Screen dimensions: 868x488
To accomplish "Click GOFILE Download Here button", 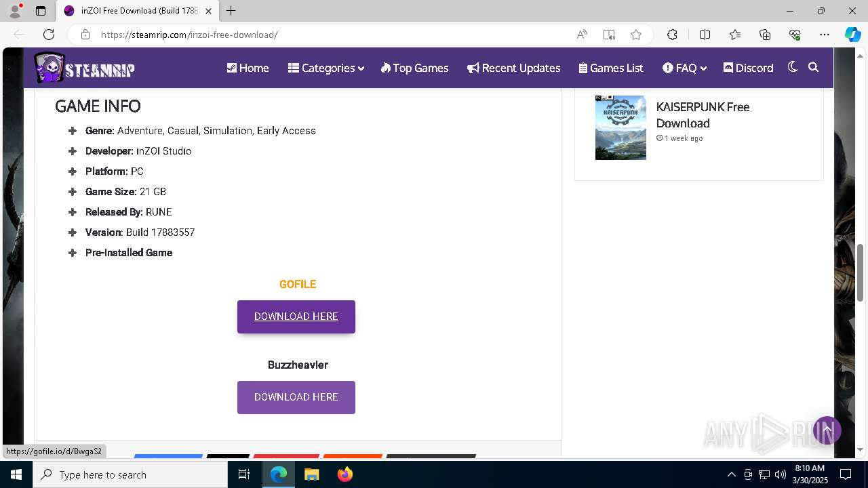I will pos(296,317).
